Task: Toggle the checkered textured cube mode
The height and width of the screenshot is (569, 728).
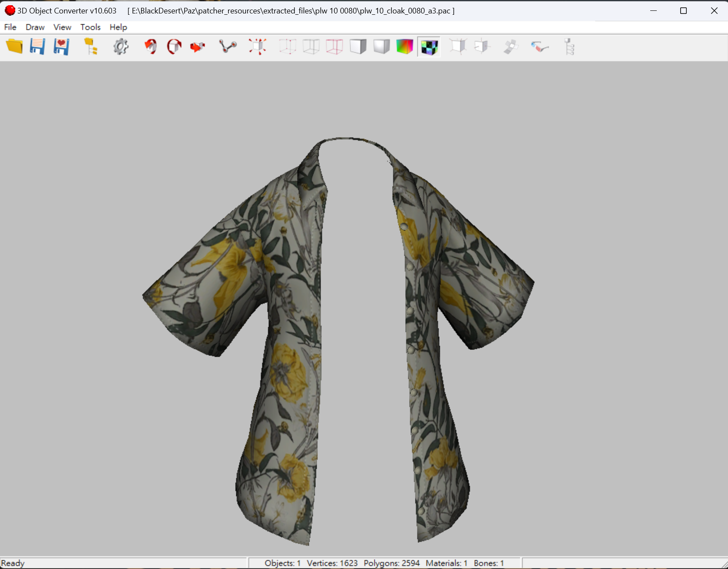Action: pyautogui.click(x=429, y=46)
